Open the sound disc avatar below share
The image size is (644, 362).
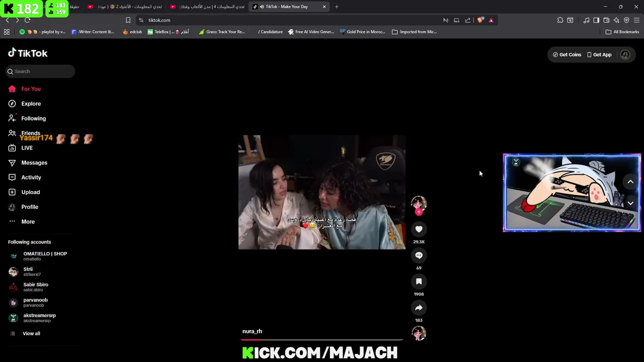(419, 333)
